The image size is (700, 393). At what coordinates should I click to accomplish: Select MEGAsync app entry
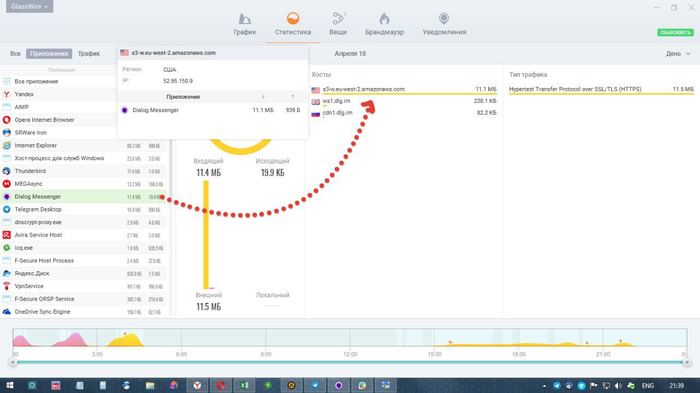[83, 184]
